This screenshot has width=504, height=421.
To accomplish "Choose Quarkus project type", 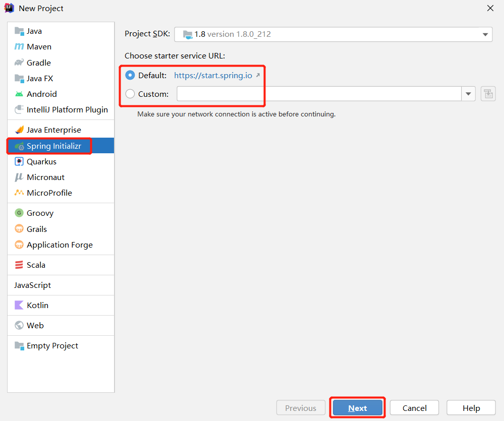I will 42,162.
